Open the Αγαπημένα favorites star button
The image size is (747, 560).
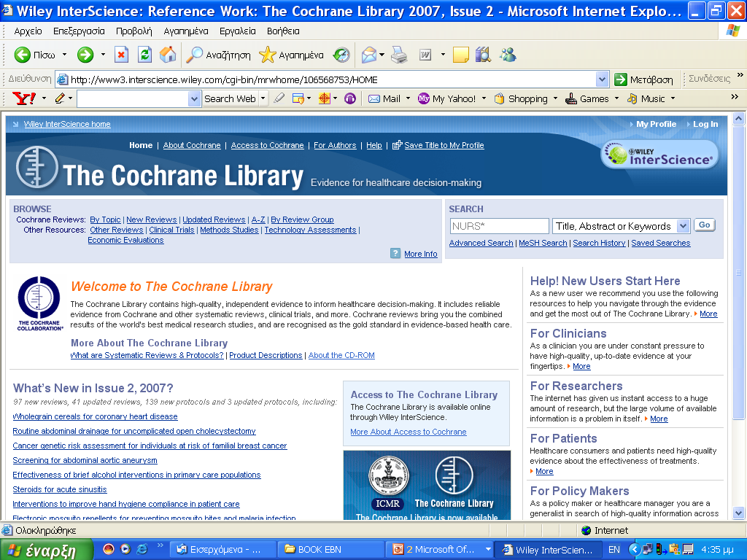tap(291, 55)
